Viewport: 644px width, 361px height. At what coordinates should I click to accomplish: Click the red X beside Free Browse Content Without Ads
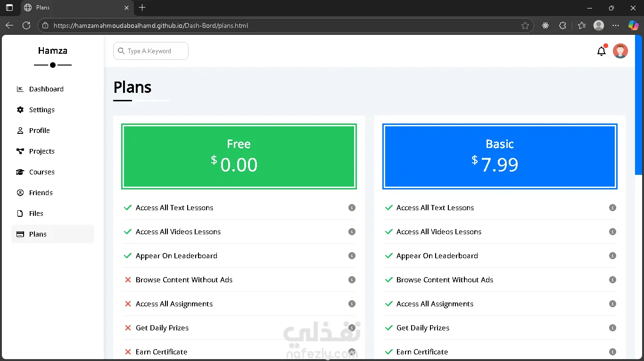pos(127,279)
